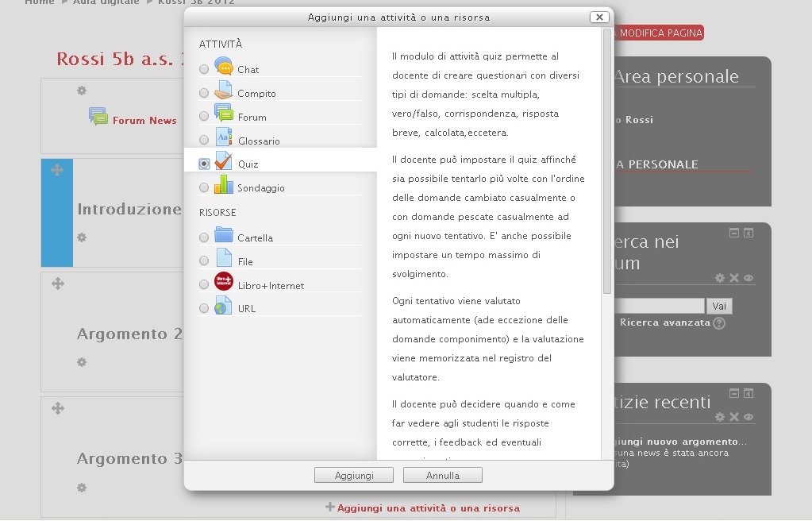Close the Aggiungi attività dialog
This screenshot has height=521, width=812.
601,17
